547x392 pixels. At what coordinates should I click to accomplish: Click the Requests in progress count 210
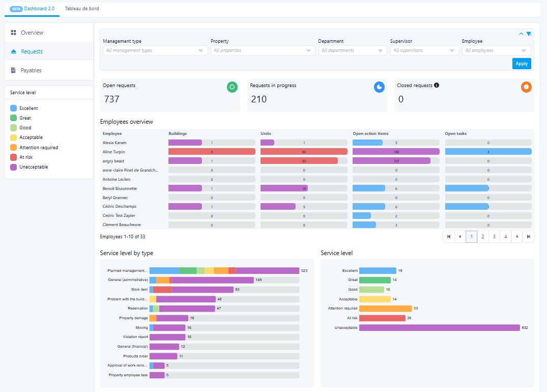(x=259, y=99)
